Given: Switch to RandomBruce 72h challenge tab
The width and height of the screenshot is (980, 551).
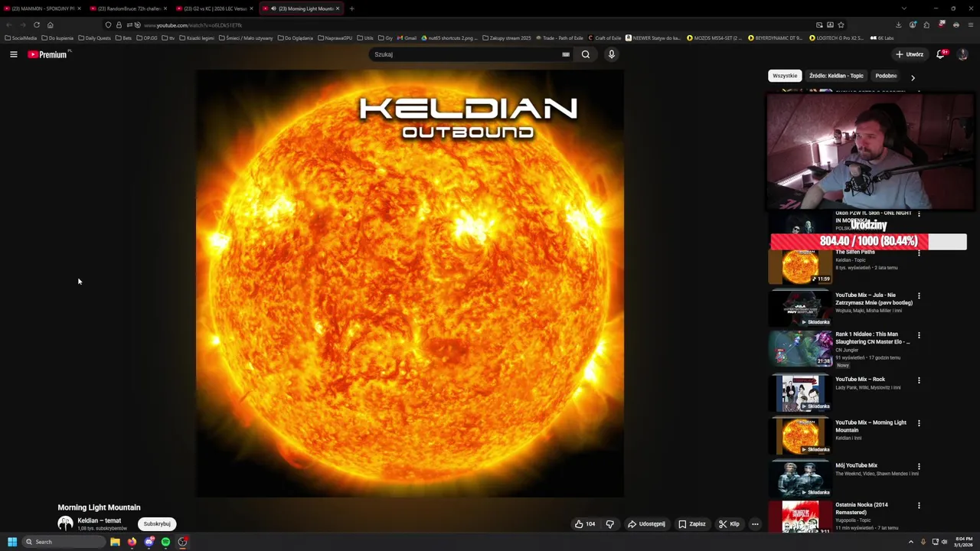Looking at the screenshot, I should click(x=128, y=8).
